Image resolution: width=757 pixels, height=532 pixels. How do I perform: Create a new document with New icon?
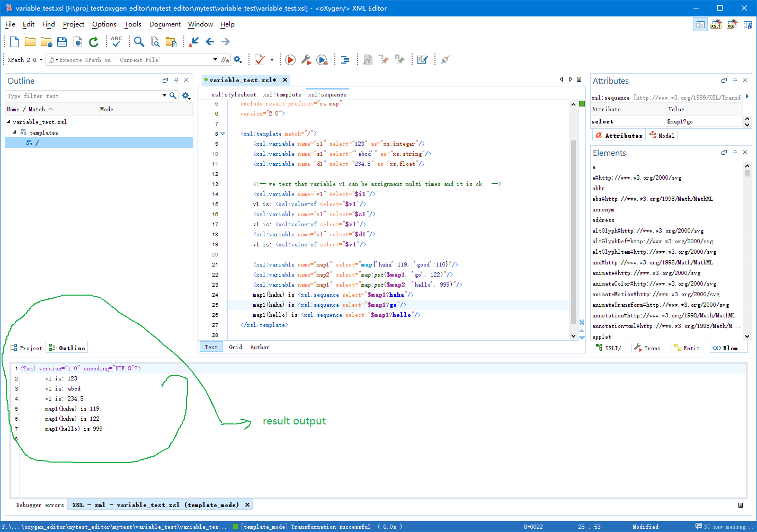tap(14, 42)
